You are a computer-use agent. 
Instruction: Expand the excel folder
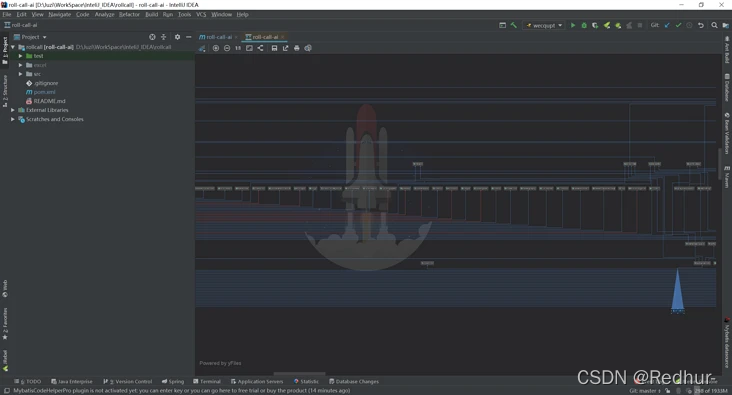pos(21,65)
